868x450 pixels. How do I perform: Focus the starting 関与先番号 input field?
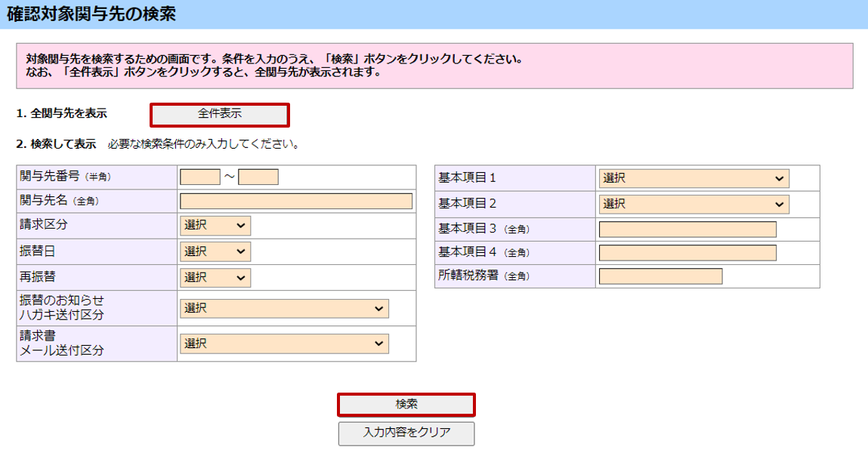point(199,177)
